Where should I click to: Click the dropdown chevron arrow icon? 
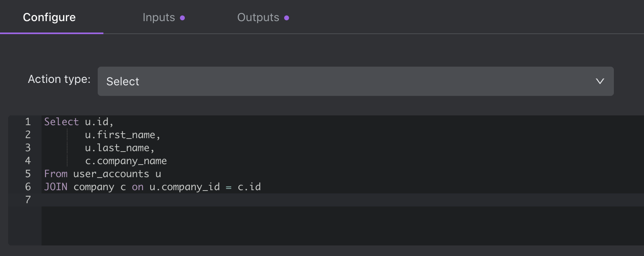600,81
